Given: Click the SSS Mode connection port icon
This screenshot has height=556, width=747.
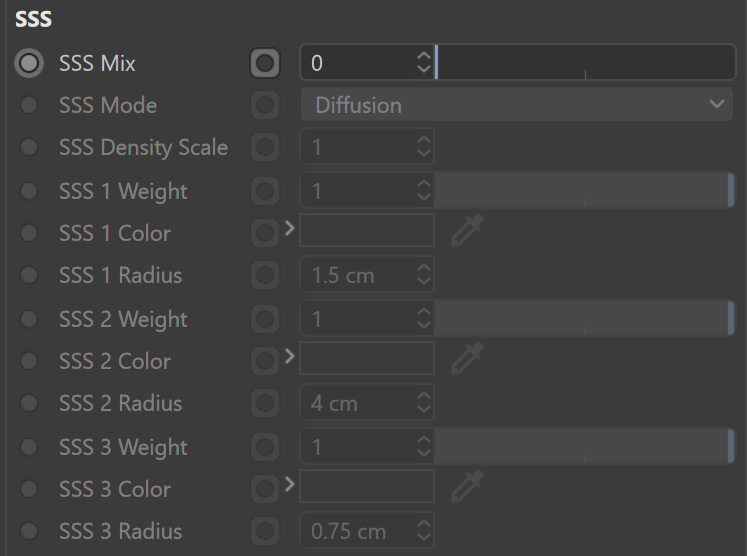Looking at the screenshot, I should tap(265, 105).
